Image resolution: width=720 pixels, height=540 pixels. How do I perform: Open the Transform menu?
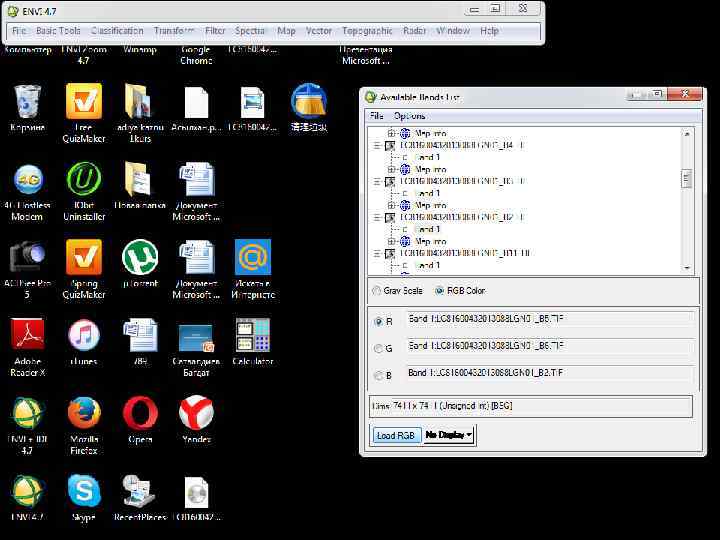174,31
